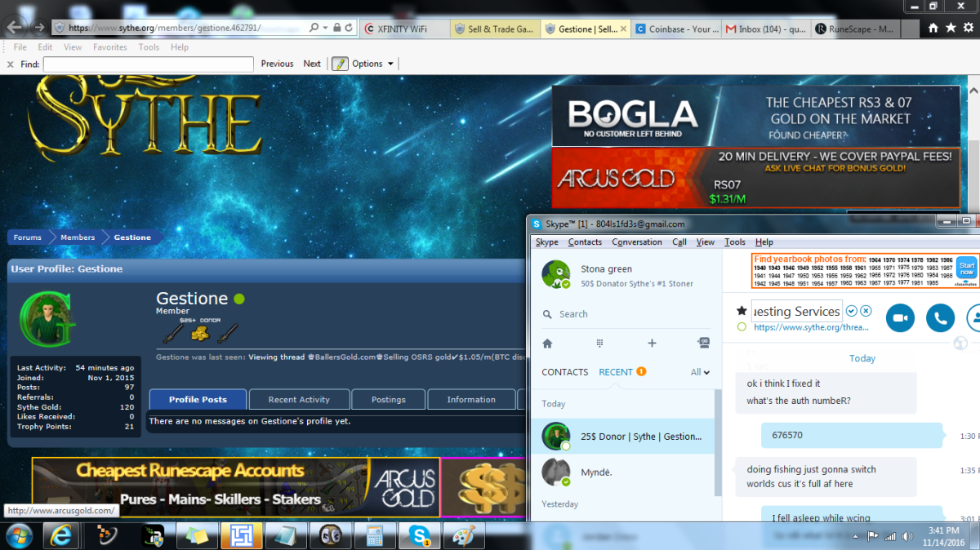Open the IE Favorites menu
Image resolution: width=980 pixels, height=550 pixels.
point(109,47)
